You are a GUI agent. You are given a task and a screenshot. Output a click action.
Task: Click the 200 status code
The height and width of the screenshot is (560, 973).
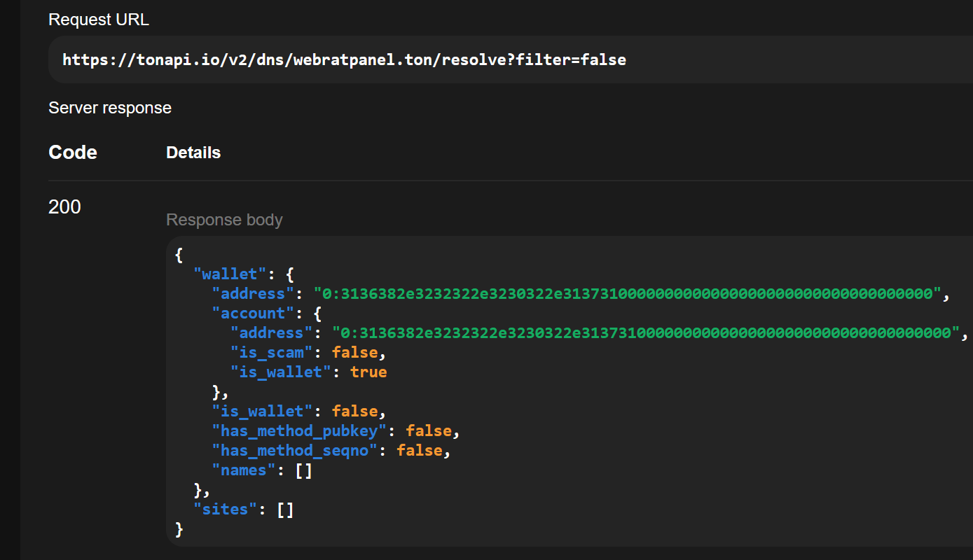pos(64,207)
